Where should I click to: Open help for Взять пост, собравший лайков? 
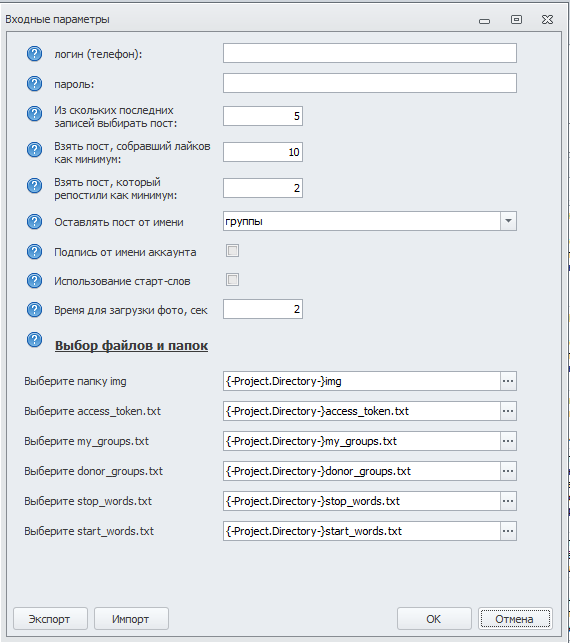(34, 150)
